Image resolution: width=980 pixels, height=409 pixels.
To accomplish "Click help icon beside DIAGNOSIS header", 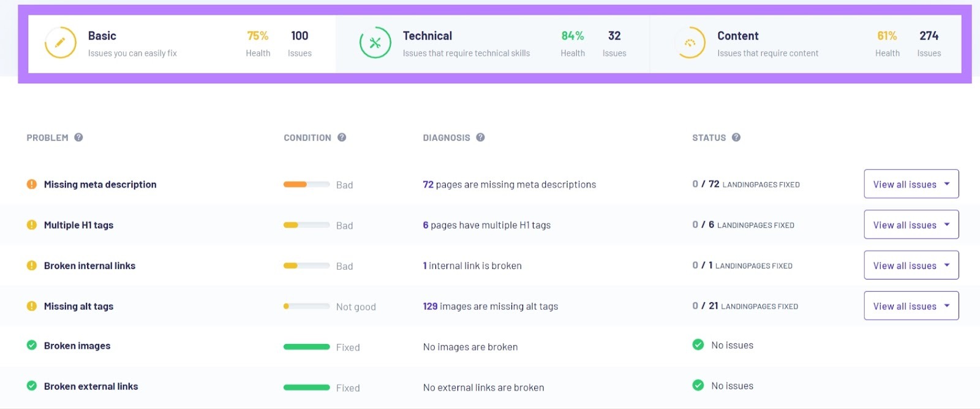I will [x=480, y=137].
